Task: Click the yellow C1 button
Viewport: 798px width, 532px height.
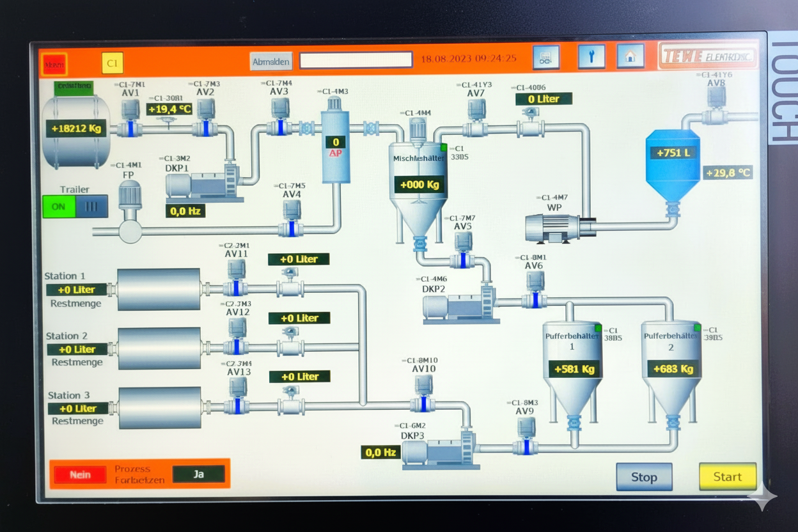Action: (x=113, y=63)
